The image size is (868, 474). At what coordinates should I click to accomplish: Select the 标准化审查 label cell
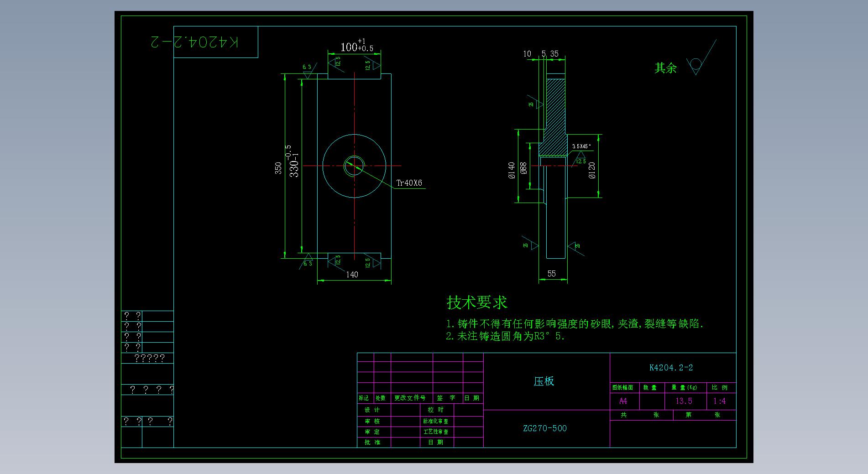click(436, 421)
